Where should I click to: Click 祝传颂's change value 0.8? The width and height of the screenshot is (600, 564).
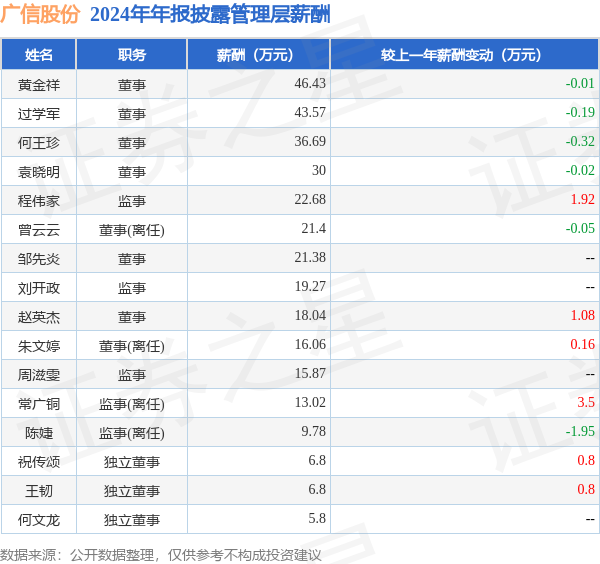pos(586,461)
